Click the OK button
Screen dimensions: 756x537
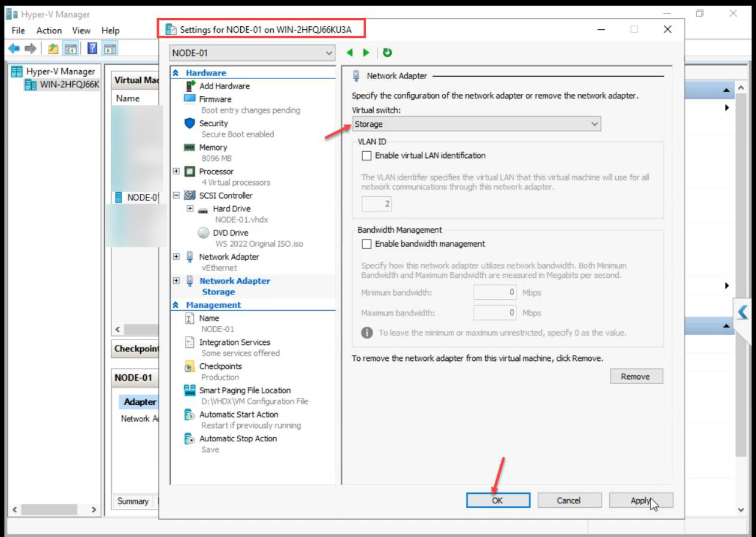point(498,500)
